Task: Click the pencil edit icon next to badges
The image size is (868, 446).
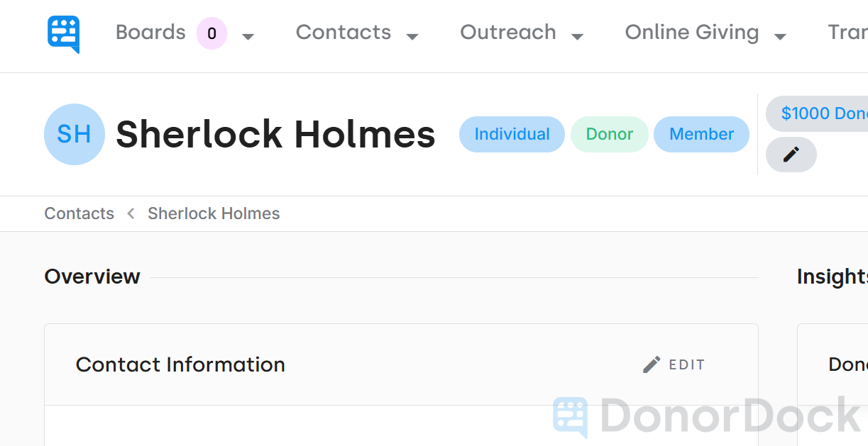Action: (x=791, y=155)
